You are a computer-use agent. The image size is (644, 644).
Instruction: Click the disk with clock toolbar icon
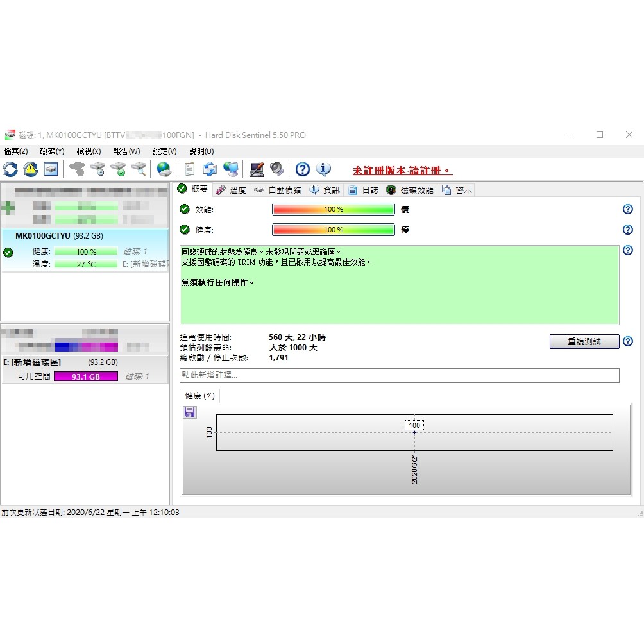(x=97, y=169)
